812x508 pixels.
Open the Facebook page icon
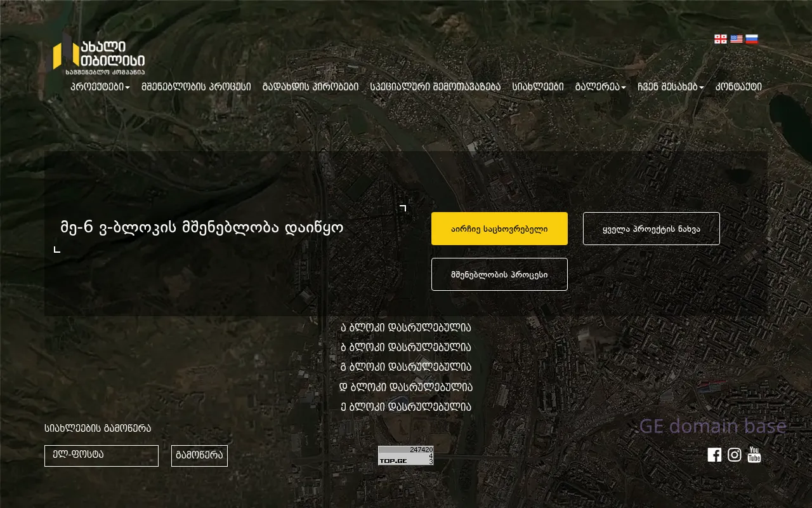coord(714,455)
